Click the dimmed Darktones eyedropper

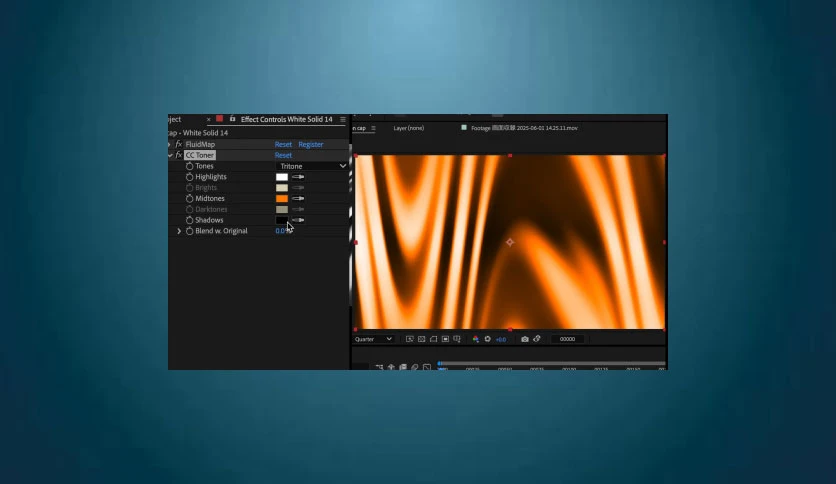(298, 209)
